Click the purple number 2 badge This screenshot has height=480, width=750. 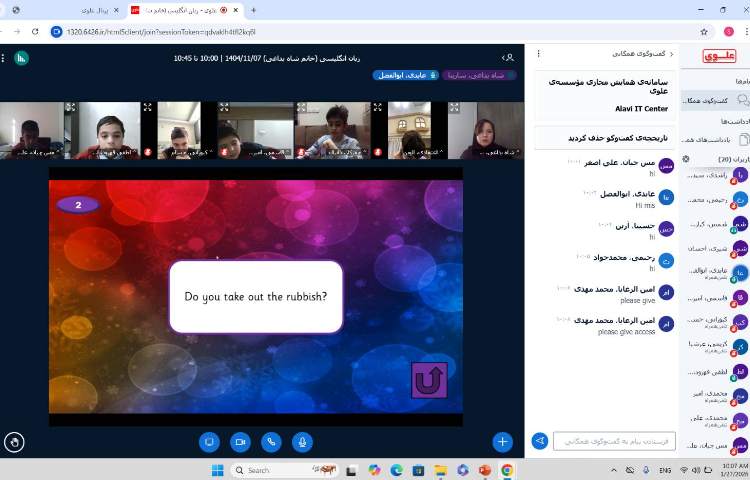(78, 205)
